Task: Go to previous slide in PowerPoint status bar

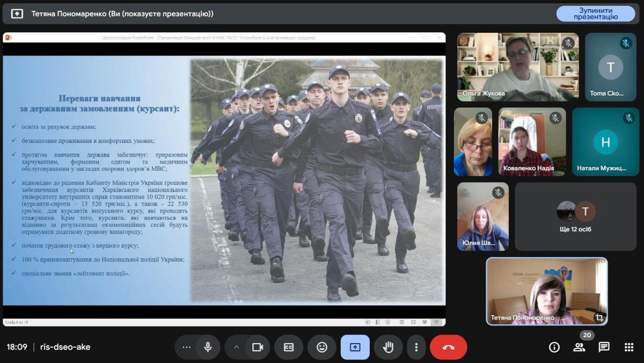Action: click(x=368, y=322)
